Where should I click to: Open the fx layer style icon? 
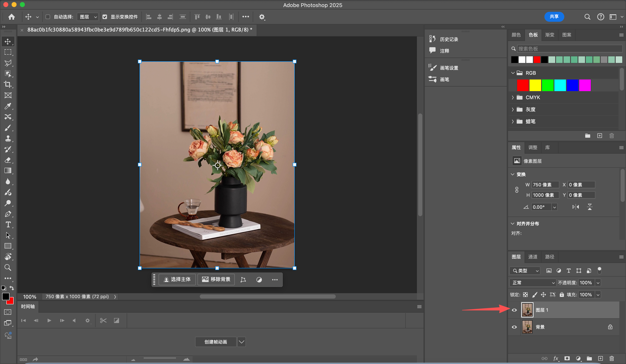556,358
